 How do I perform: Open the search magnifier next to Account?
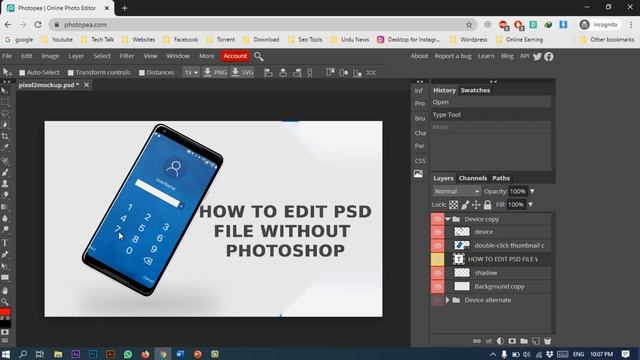(x=259, y=56)
